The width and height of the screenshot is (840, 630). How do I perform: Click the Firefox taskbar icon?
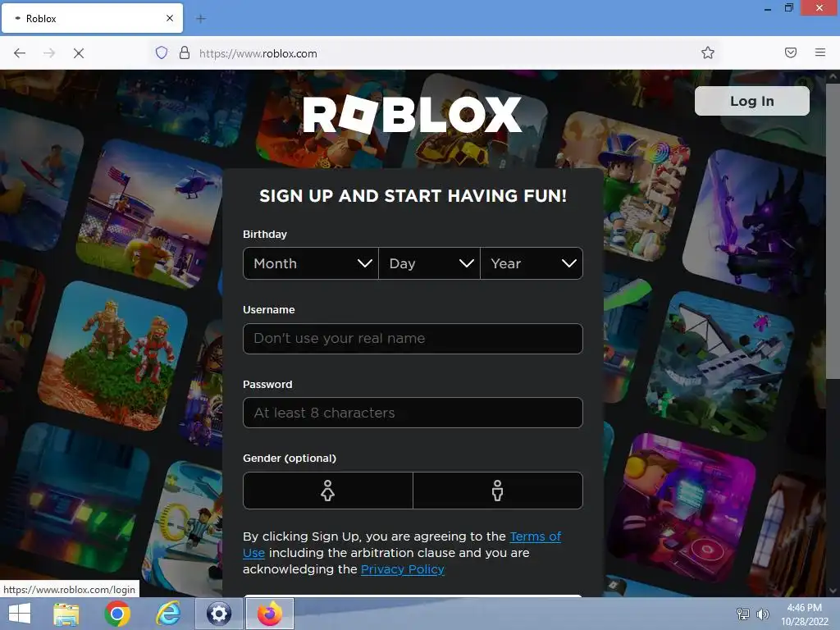point(269,614)
